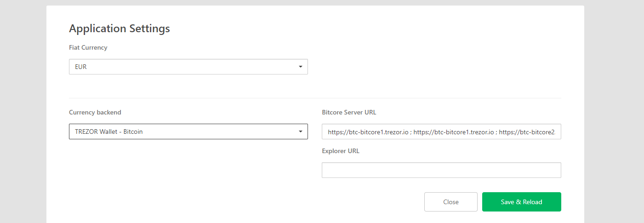The image size is (644, 223).
Task: Click the horizontal divider below Fiat Currency
Action: tap(315, 98)
